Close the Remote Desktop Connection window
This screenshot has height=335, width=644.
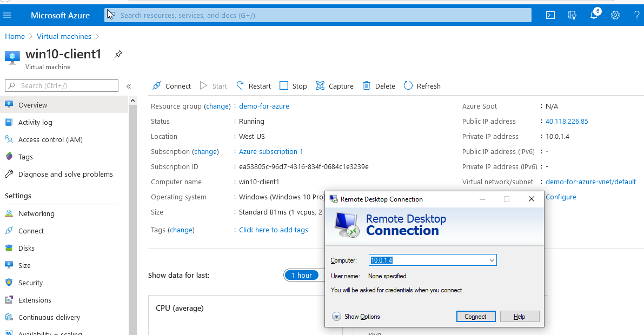click(x=532, y=199)
